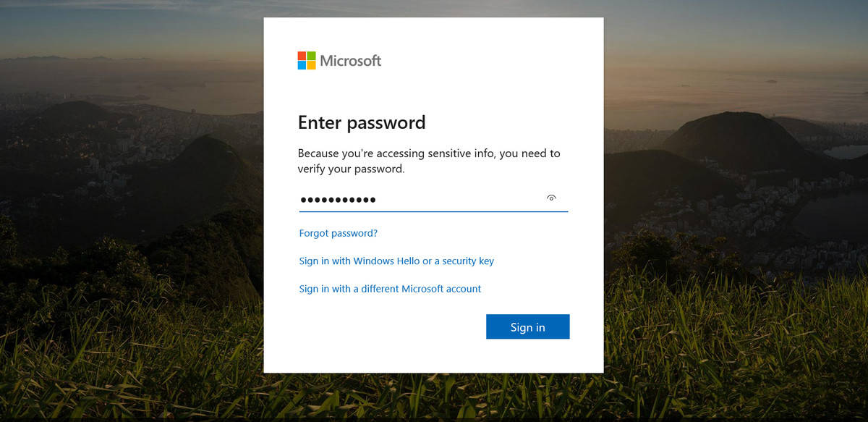Click the masked password dots
This screenshot has height=422, width=868.
(x=338, y=199)
